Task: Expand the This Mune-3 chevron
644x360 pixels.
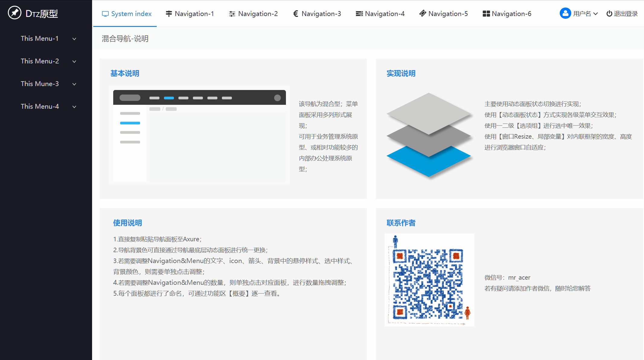Action: [x=74, y=84]
